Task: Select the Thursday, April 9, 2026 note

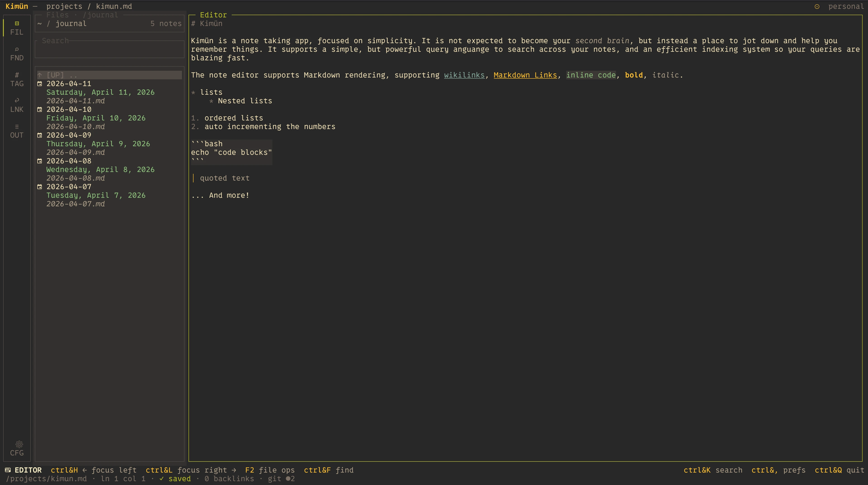Action: coord(98,144)
